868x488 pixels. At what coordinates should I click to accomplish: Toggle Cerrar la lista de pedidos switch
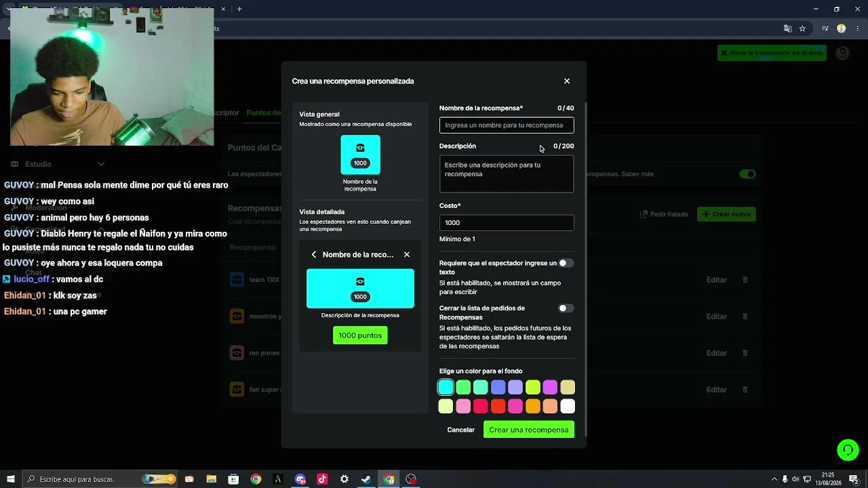[x=566, y=308]
